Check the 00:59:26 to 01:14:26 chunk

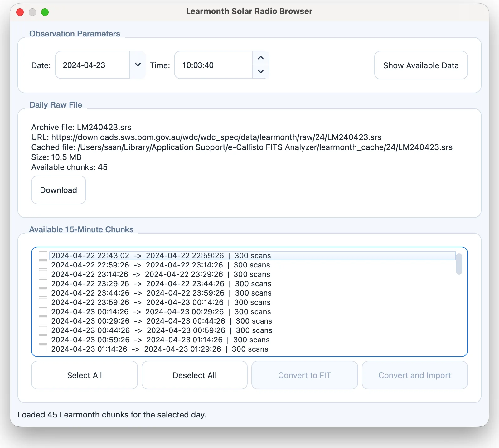(43, 340)
